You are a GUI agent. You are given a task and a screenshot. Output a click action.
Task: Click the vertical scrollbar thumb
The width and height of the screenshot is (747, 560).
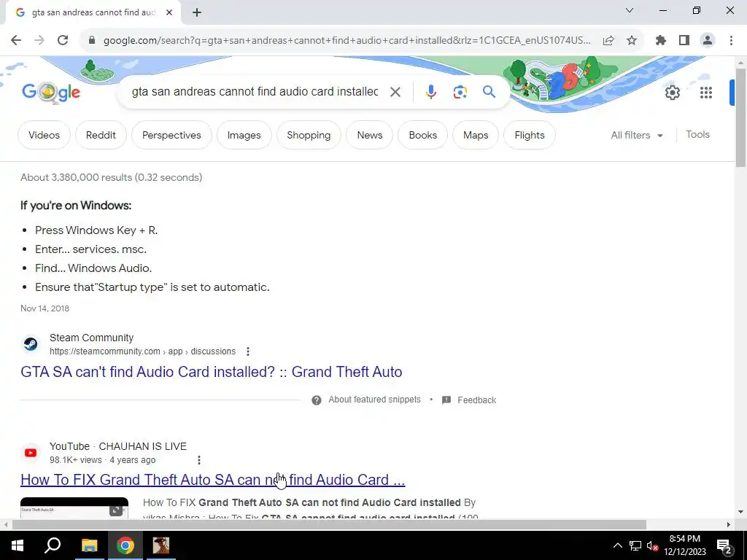[x=741, y=118]
